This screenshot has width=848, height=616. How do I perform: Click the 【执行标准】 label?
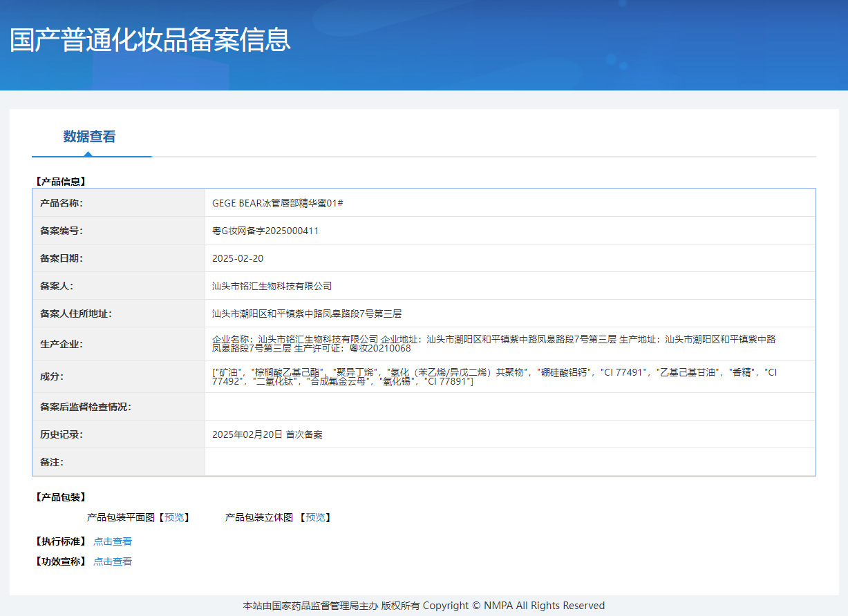pos(60,541)
